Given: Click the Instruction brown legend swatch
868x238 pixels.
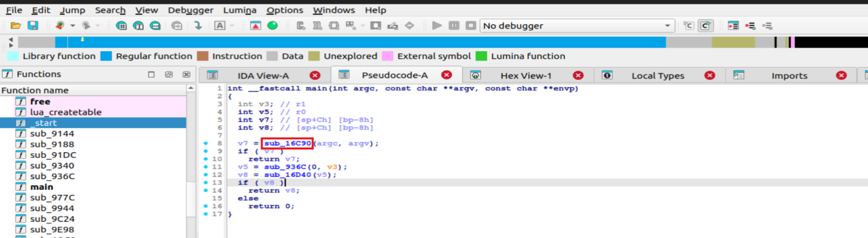Looking at the screenshot, I should [x=203, y=56].
